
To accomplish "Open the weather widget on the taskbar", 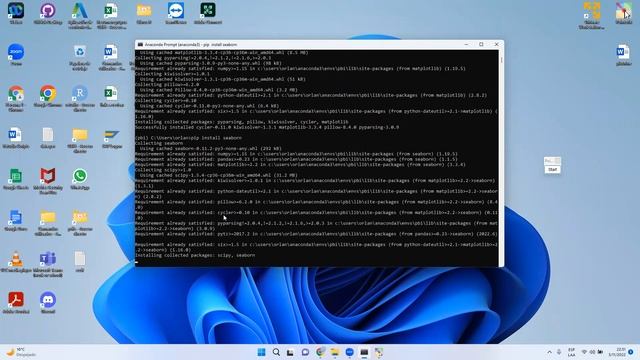I will (x=21, y=352).
